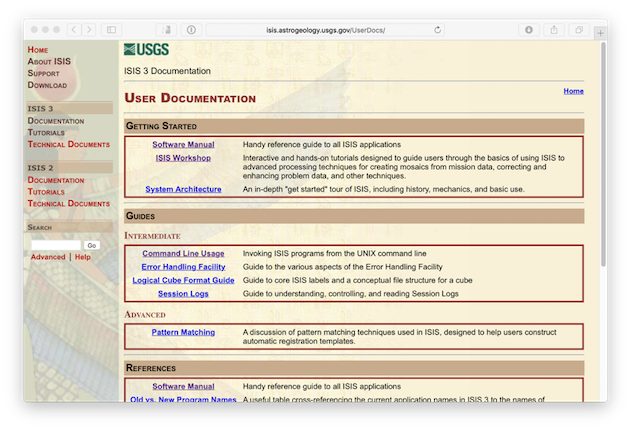
Task: Click the page vertical scrollbar thumb
Action: point(603,154)
